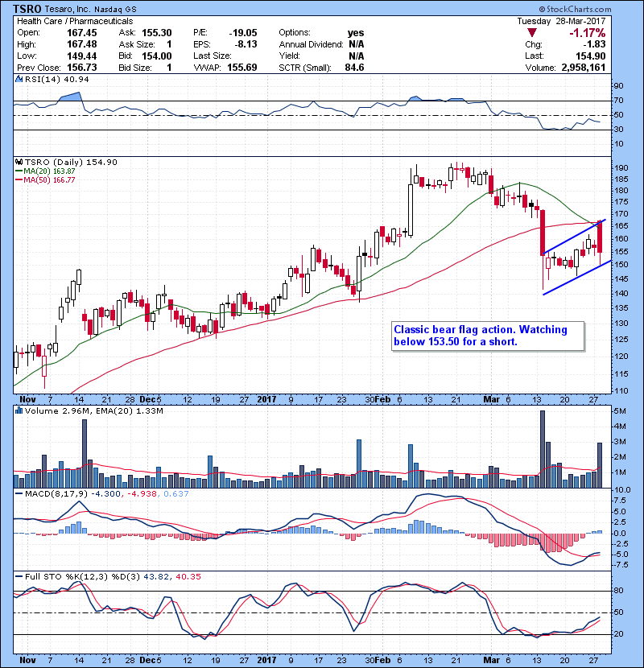Click the Annual Dividend N/A value
This screenshot has height=668, width=644.
[x=356, y=44]
